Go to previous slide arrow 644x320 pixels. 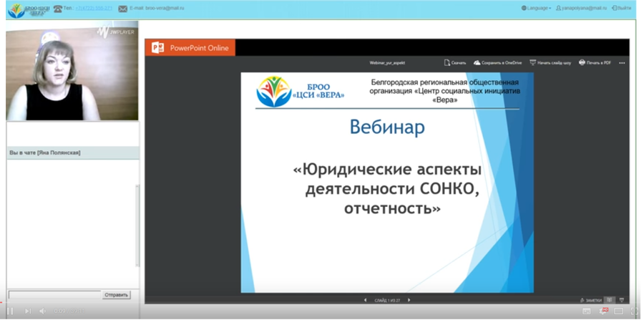point(365,300)
